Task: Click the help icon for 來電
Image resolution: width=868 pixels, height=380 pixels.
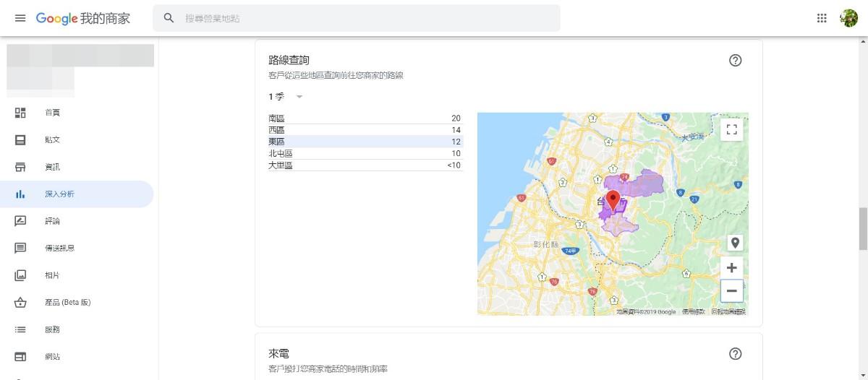Action: pos(735,354)
